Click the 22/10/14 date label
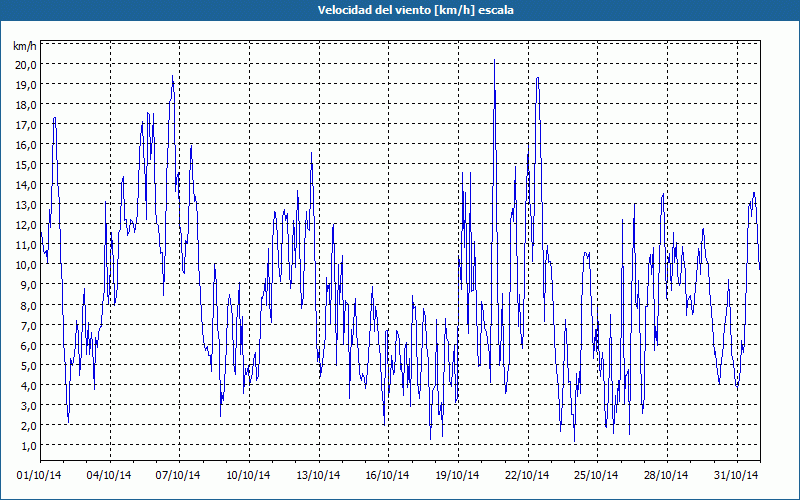This screenshot has width=800, height=500. click(527, 476)
